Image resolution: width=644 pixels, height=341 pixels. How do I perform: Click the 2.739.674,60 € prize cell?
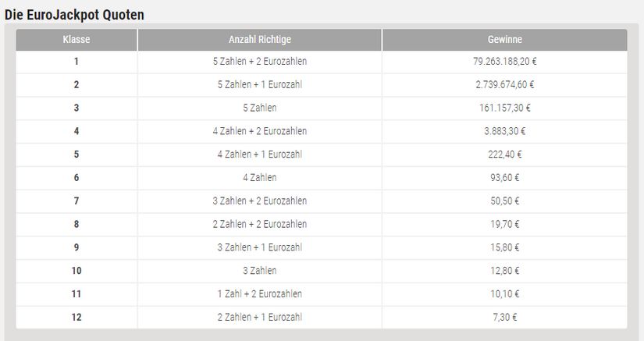[x=505, y=85]
